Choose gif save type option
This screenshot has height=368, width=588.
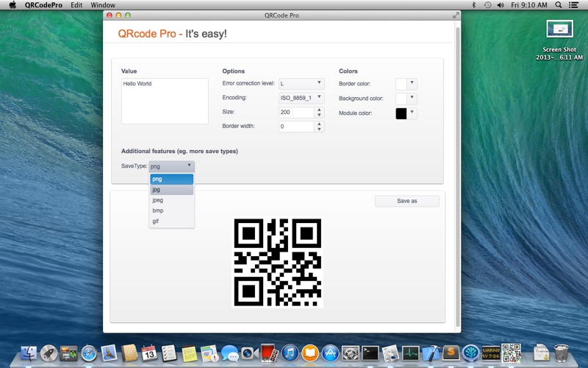point(172,222)
